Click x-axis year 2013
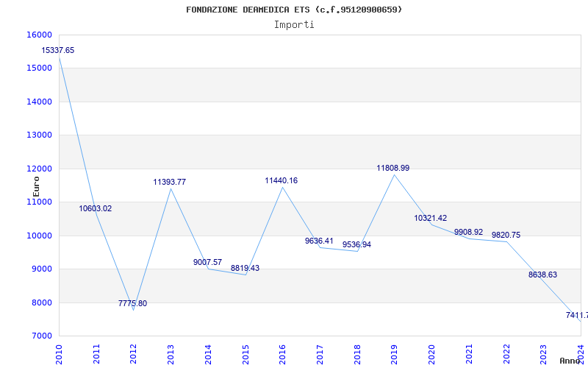 pos(171,354)
